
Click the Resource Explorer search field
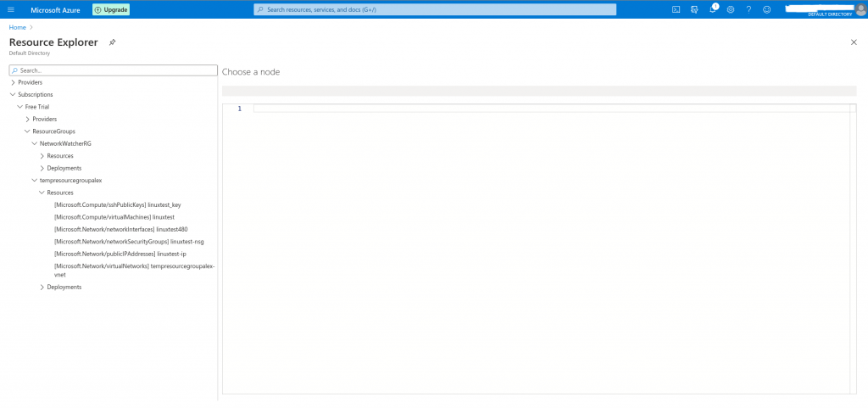tap(113, 70)
